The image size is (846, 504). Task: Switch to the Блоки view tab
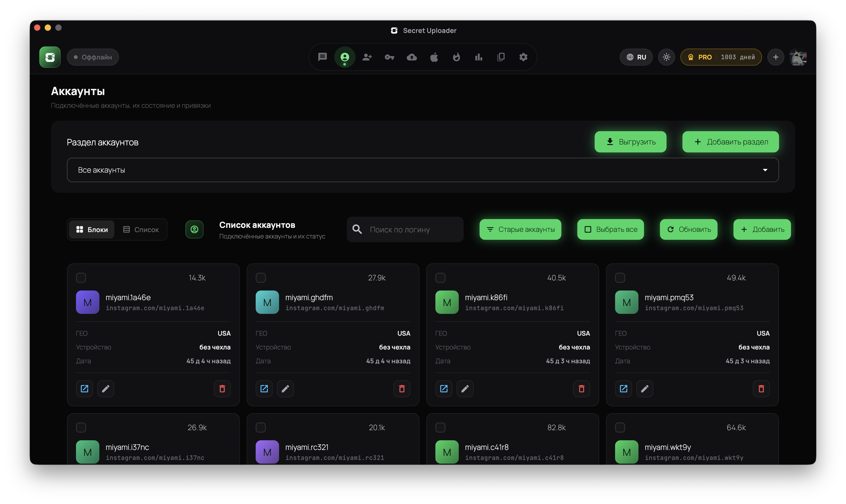coord(92,230)
